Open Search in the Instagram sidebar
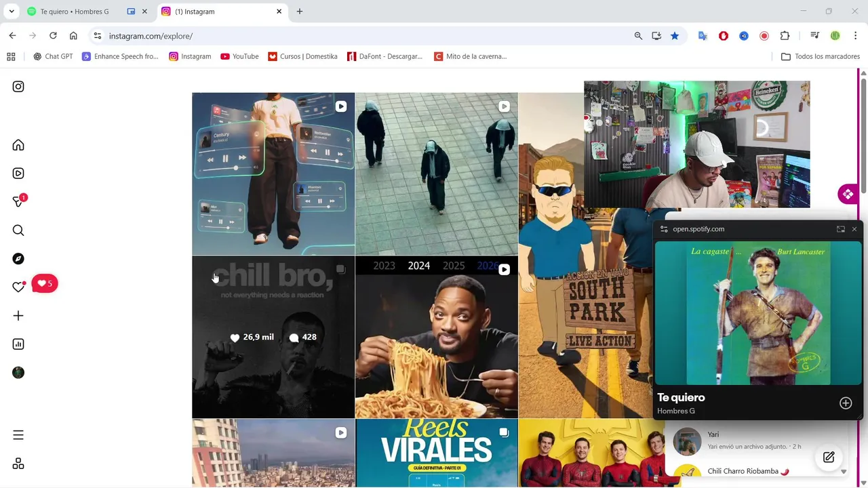Image resolution: width=868 pixels, height=488 pixels. pos(18,230)
